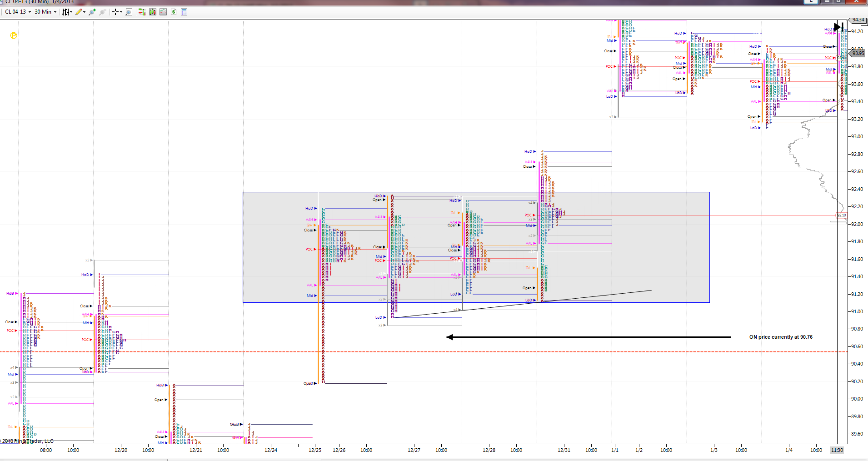Click the 93.80 price axis label
This screenshot has width=868, height=461.
click(857, 66)
